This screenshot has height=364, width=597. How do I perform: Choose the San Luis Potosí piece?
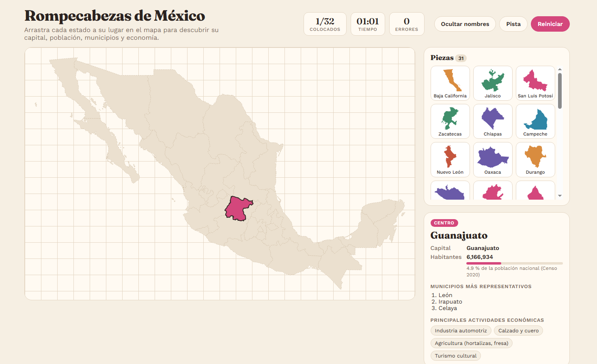(535, 83)
